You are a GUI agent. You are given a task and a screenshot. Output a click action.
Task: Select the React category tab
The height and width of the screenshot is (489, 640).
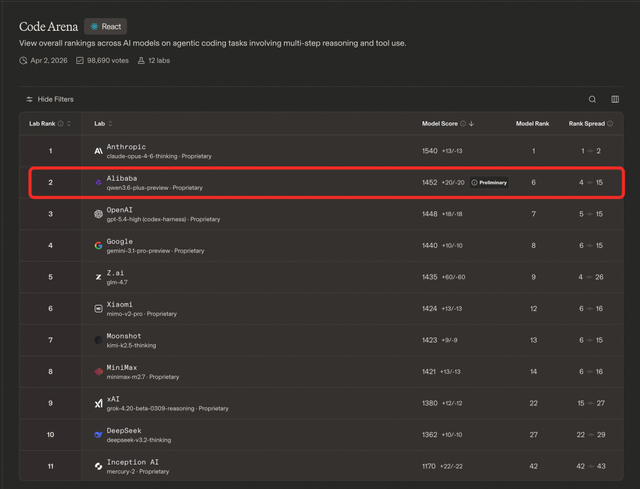pos(106,26)
